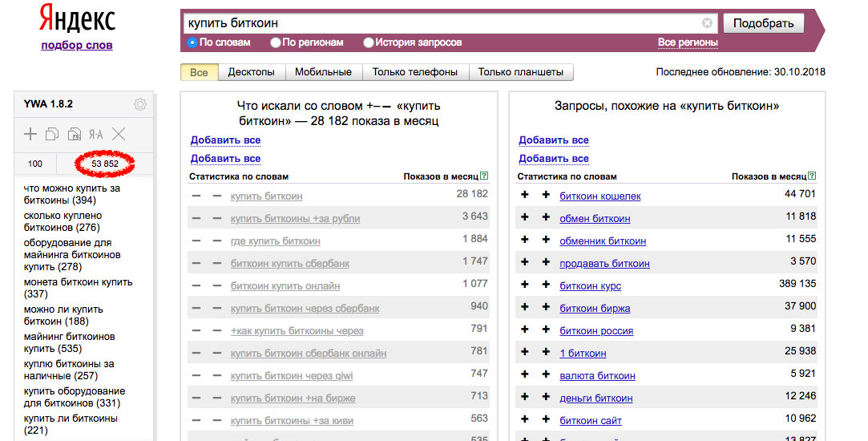The height and width of the screenshot is (441, 868).
Task: Select YWA entry 'сколько куплено биткоинов (276)'
Action: [63, 221]
